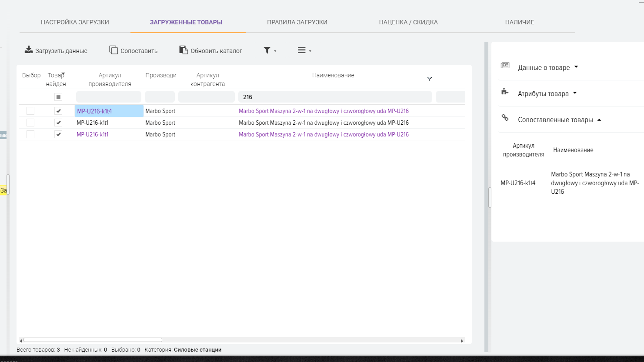The width and height of the screenshot is (644, 362).
Task: Open the funnel filter toolbar menu
Action: pyautogui.click(x=270, y=50)
